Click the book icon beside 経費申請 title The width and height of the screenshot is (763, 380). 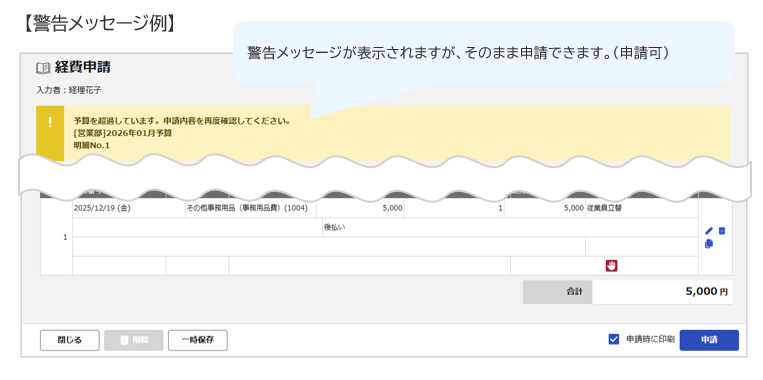point(43,68)
